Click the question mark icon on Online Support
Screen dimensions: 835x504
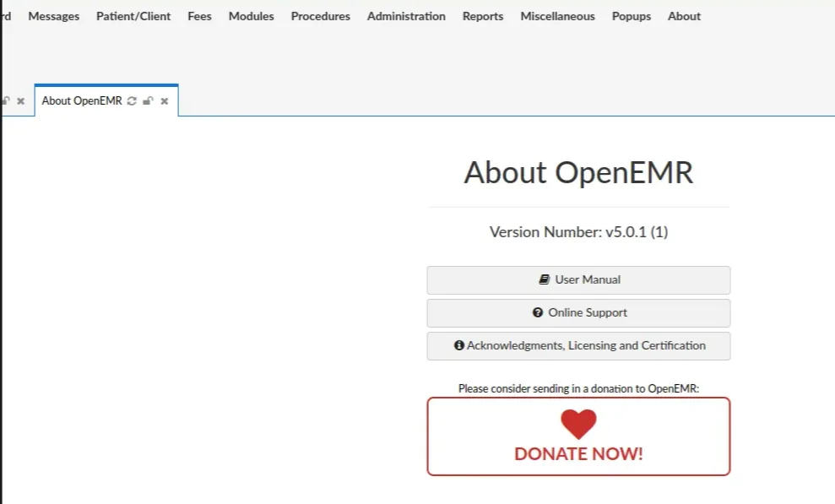tap(538, 312)
